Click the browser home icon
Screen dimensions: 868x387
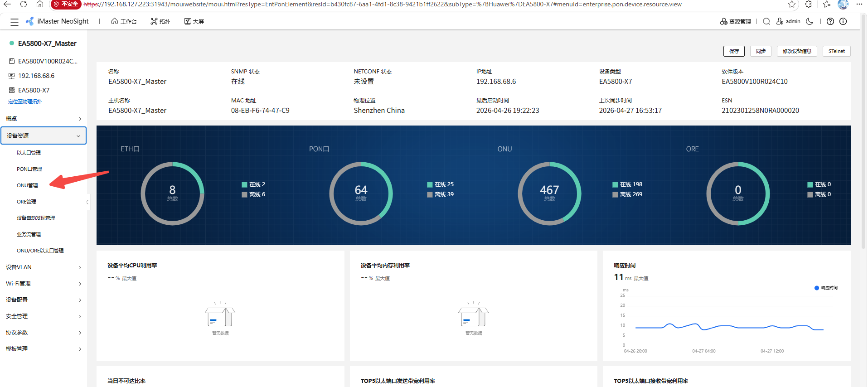[40, 4]
